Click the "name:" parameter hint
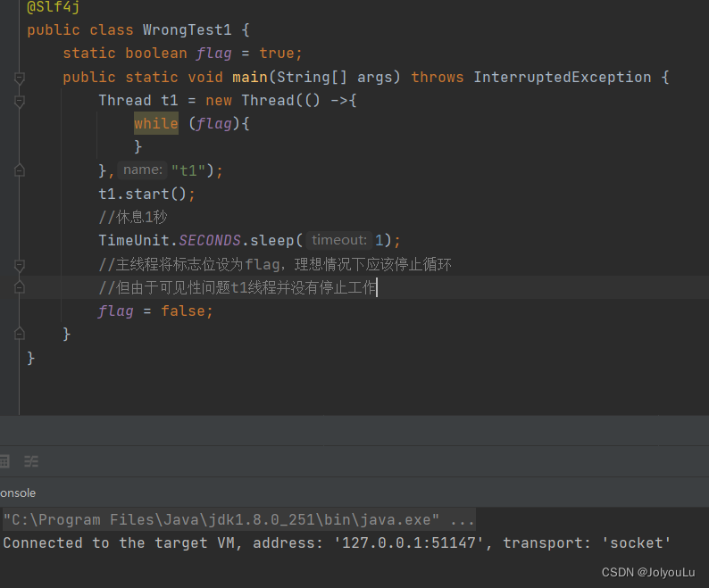 click(143, 170)
